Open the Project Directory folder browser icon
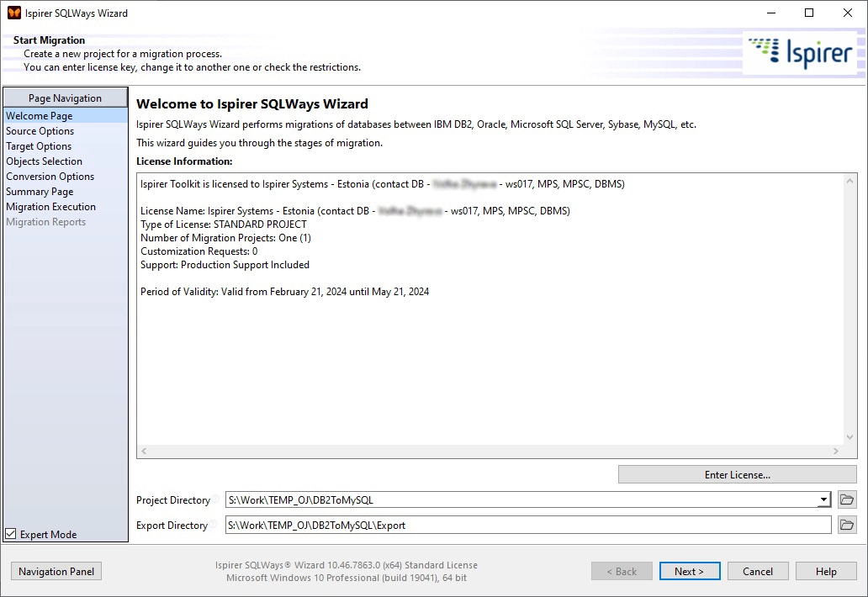Screen dimensions: 868x597 point(848,499)
